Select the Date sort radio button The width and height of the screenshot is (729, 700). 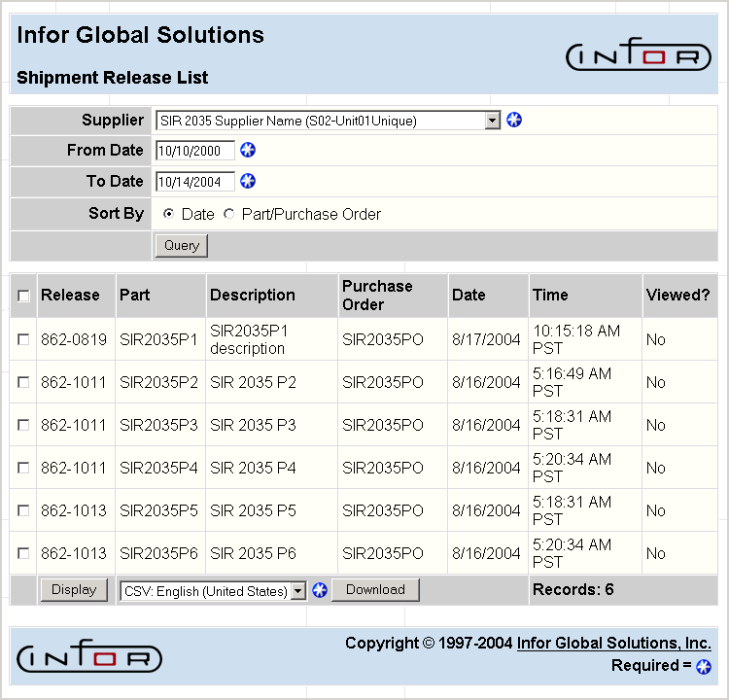pyautogui.click(x=169, y=214)
